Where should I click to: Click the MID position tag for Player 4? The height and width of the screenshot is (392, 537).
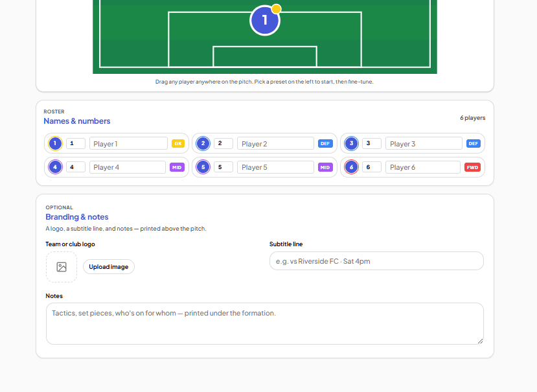point(177,167)
